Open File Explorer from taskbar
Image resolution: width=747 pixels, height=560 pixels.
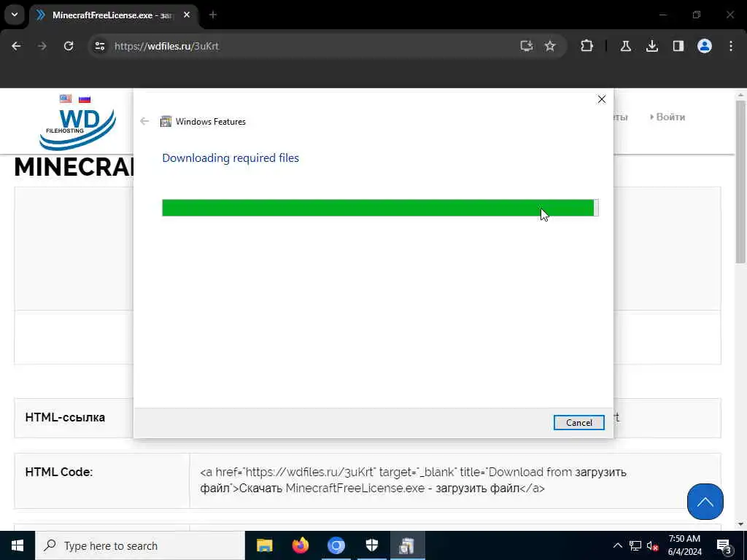tap(264, 545)
